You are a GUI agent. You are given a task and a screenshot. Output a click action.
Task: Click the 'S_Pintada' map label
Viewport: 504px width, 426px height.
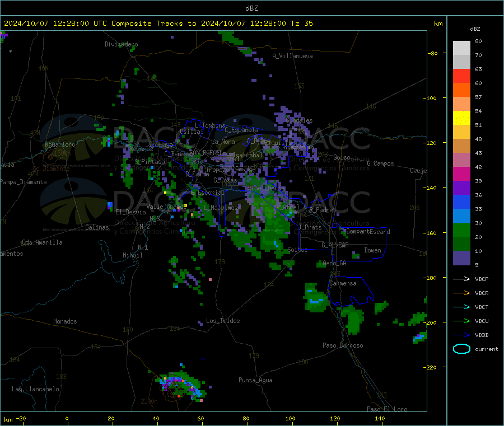point(150,162)
